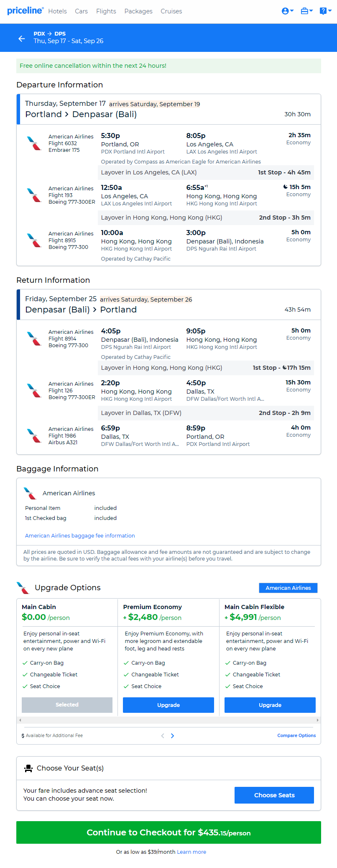This screenshot has width=337, height=868.
Task: Open the help question mark icon
Action: 325,11
